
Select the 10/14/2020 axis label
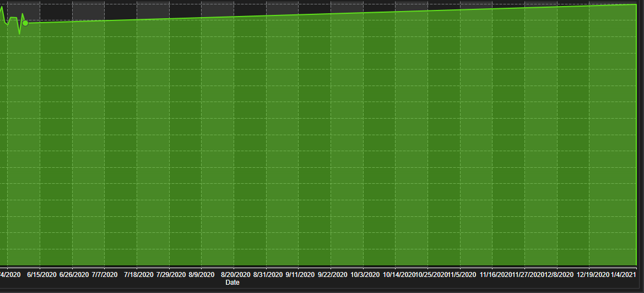pos(399,274)
